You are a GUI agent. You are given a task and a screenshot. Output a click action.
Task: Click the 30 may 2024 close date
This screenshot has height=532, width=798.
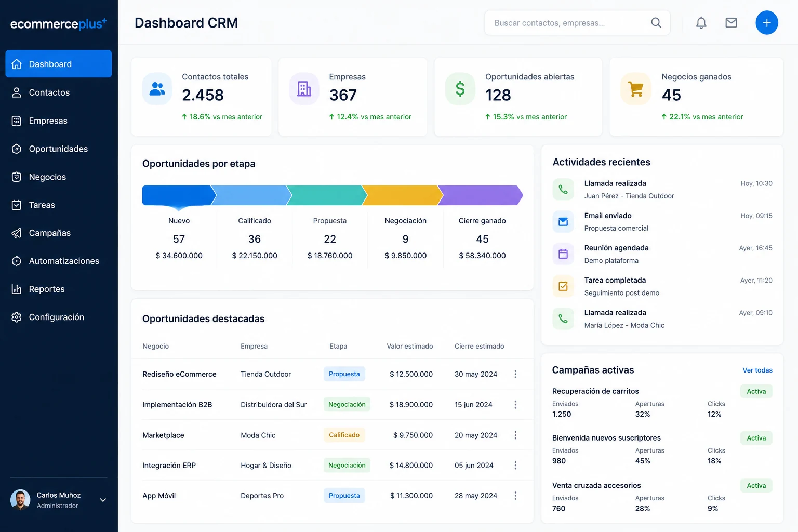pyautogui.click(x=475, y=374)
